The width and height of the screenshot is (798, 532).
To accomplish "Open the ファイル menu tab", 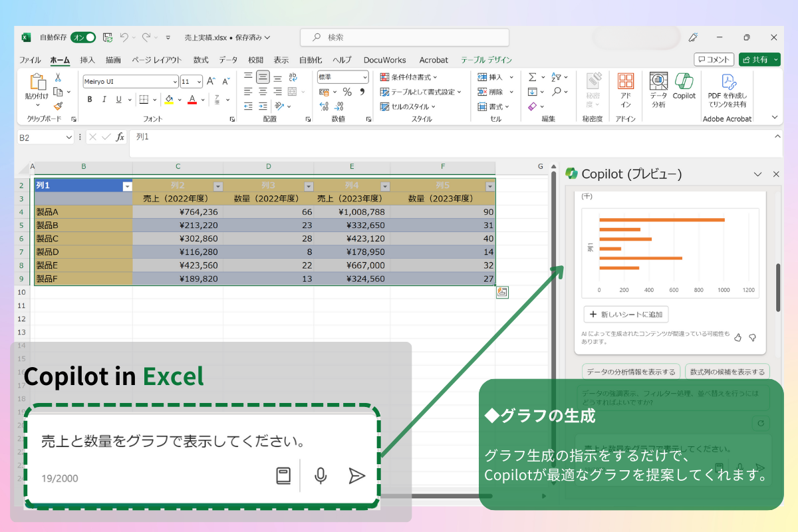I will pos(30,60).
